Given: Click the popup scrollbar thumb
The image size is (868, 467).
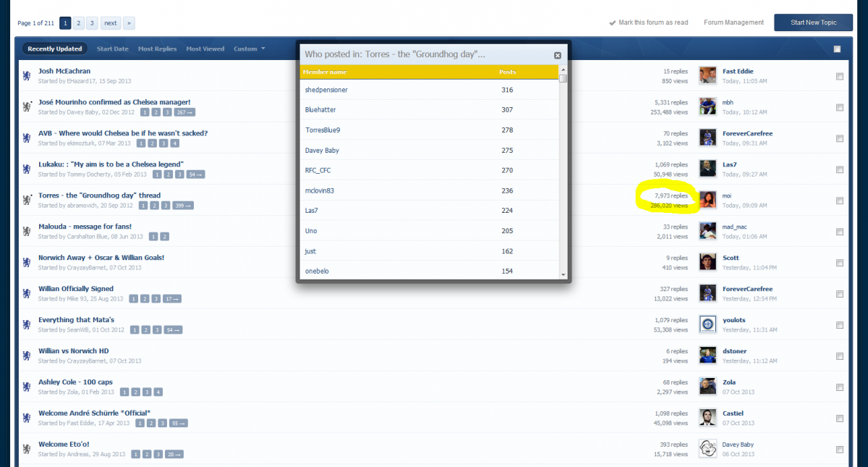Looking at the screenshot, I should pos(563,79).
